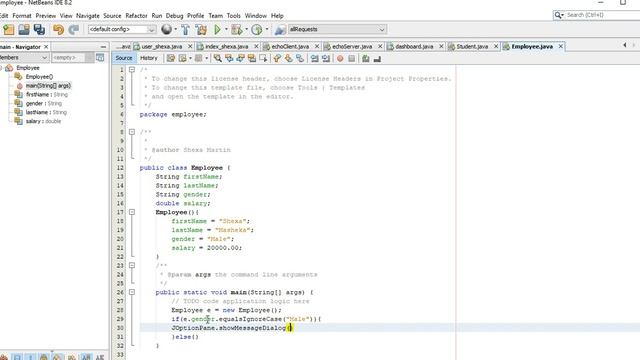The height and width of the screenshot is (360, 640).
Task: Select main(String[] args) in Navigator
Action: (x=48, y=86)
